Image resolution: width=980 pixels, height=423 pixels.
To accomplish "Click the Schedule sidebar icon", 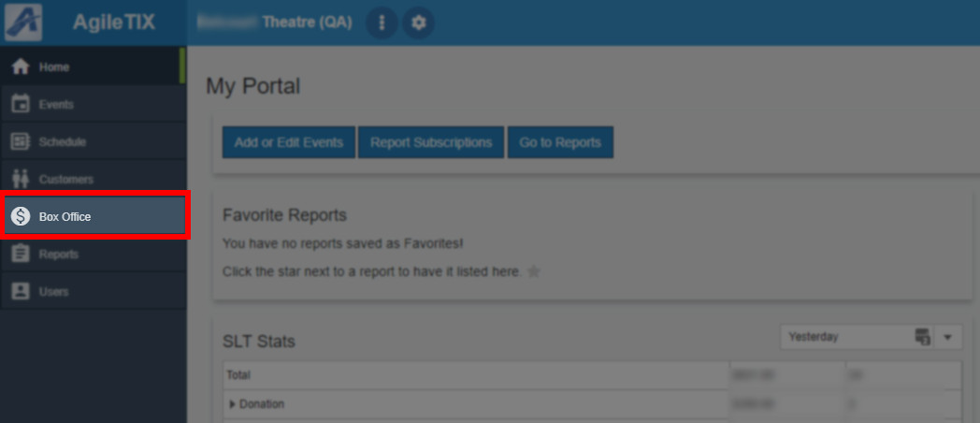I will (x=21, y=142).
